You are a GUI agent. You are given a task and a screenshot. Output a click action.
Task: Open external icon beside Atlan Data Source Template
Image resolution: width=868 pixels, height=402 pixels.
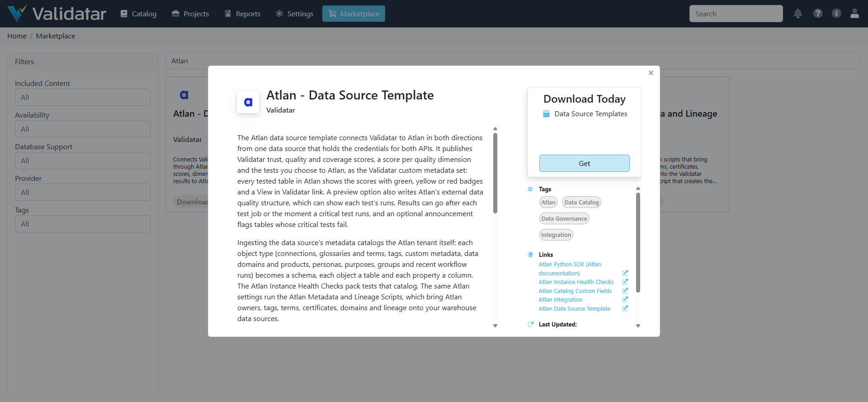click(625, 308)
